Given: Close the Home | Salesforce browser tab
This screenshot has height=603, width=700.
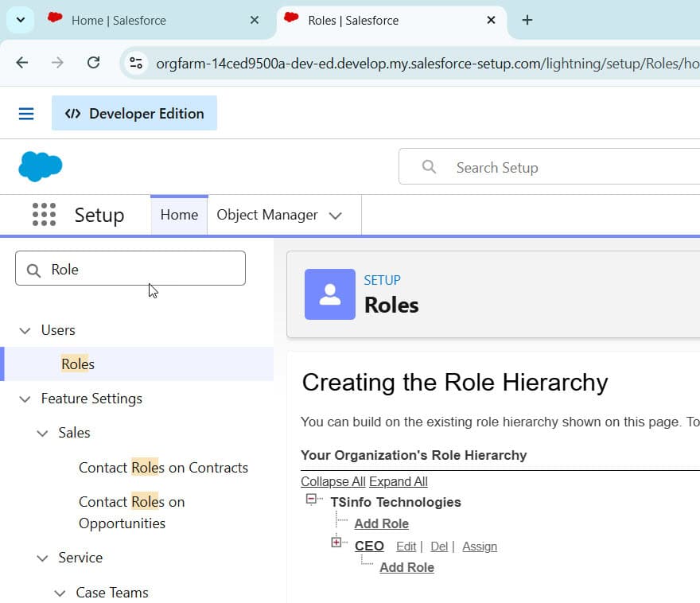Looking at the screenshot, I should coord(255,20).
